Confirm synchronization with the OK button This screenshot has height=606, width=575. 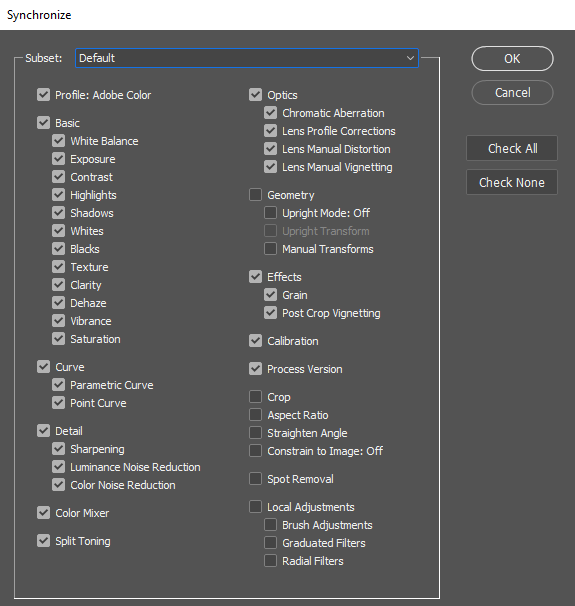512,59
